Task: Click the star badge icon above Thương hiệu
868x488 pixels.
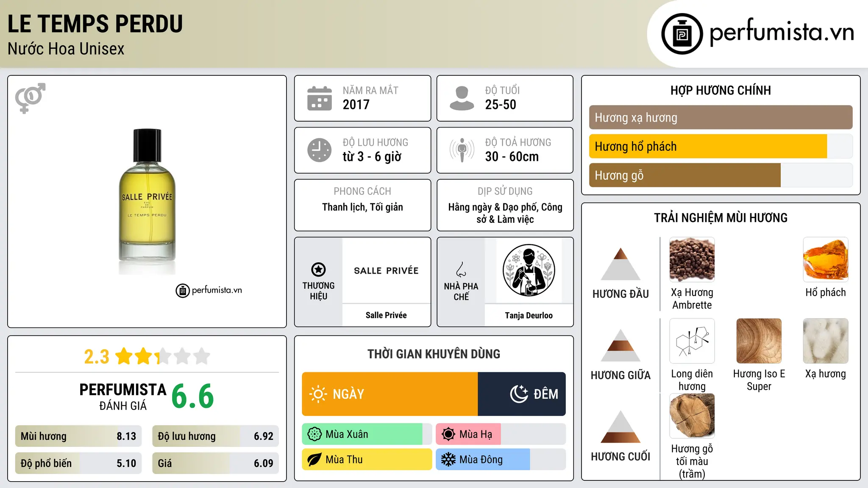Action: pyautogui.click(x=318, y=269)
